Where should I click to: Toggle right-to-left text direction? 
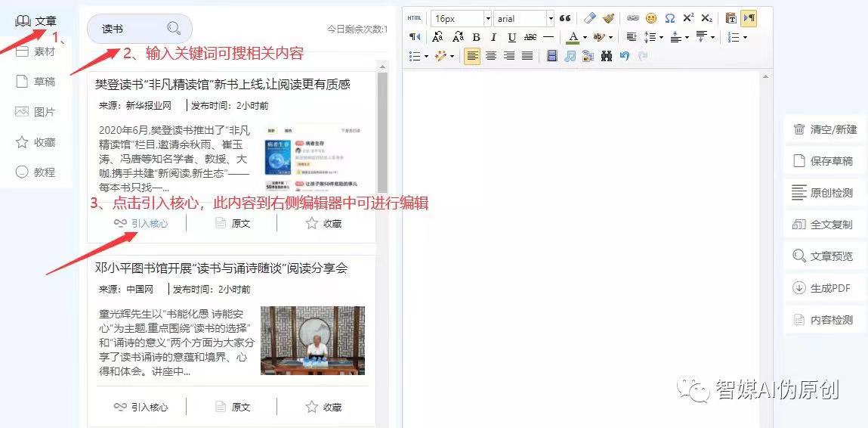[x=415, y=37]
